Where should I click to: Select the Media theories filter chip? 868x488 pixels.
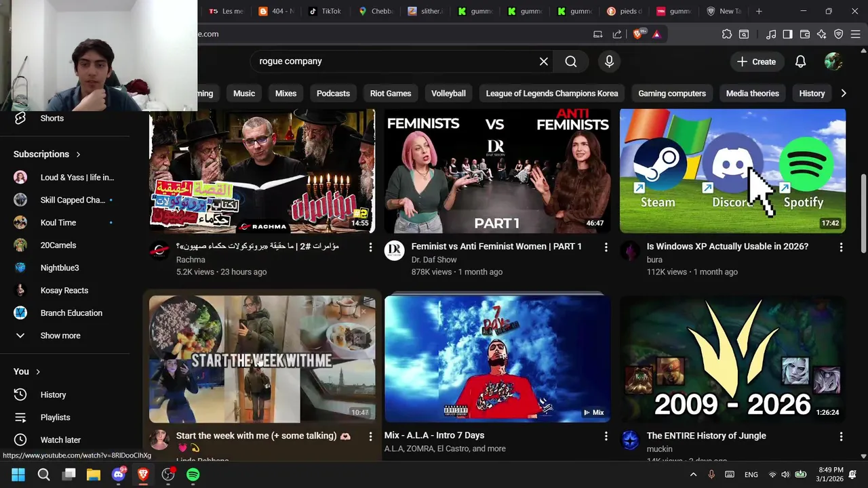coord(752,94)
